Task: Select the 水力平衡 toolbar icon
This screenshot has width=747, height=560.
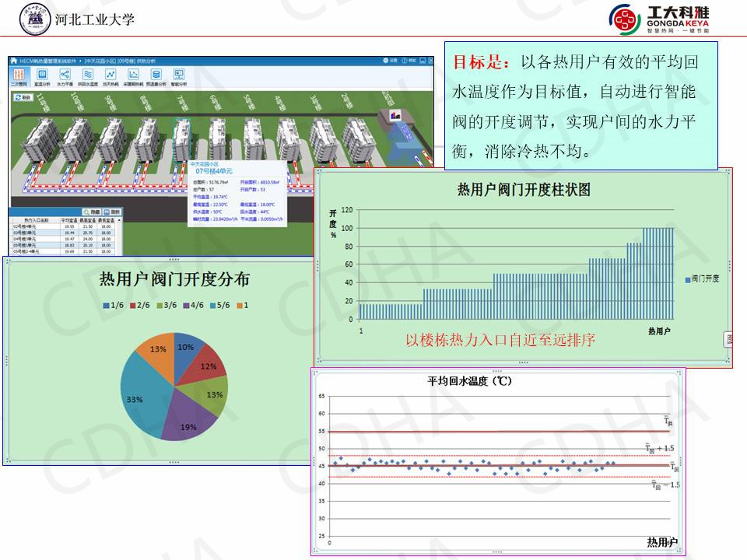Action: 63,75
